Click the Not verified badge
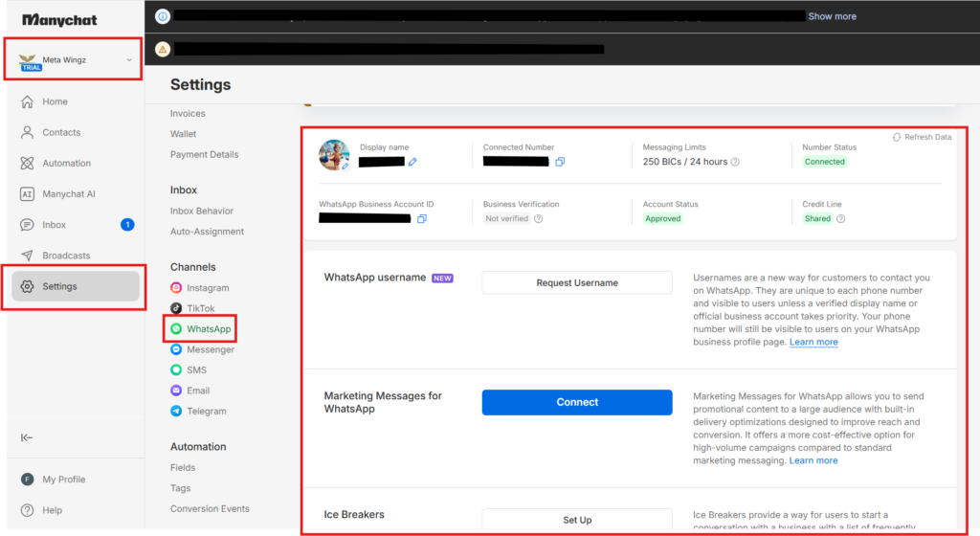The width and height of the screenshot is (980, 536). [x=506, y=218]
